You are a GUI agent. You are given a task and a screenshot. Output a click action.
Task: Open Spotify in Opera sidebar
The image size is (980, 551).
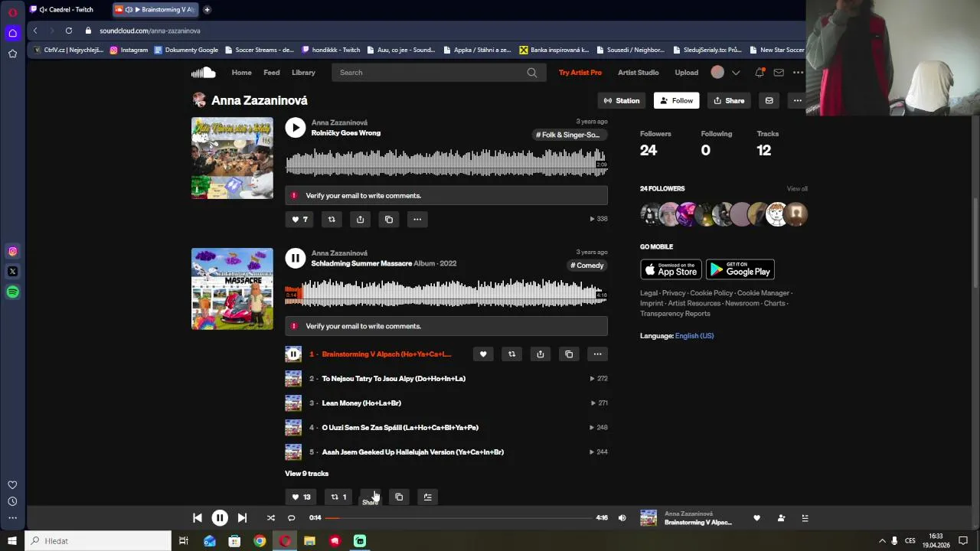pos(12,292)
